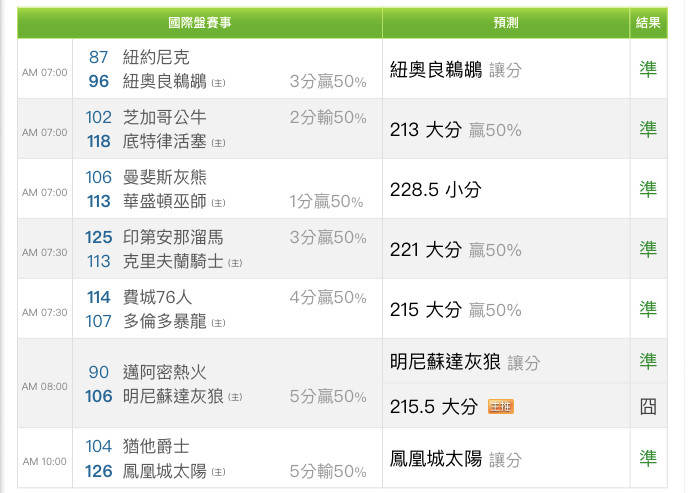Open the 芝加哥公牛 team link
This screenshot has width=693, height=493.
tap(164, 117)
